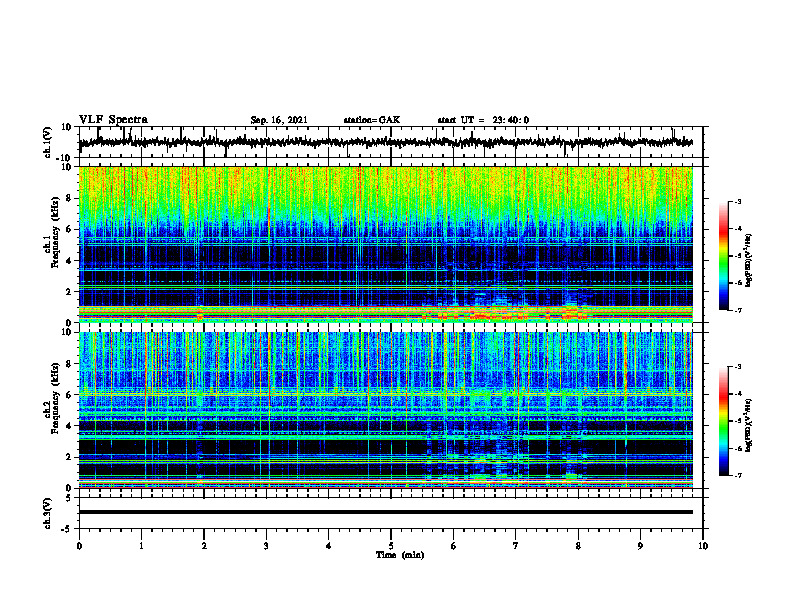Click inside the ch.1 spectrogram panel

coord(385,244)
